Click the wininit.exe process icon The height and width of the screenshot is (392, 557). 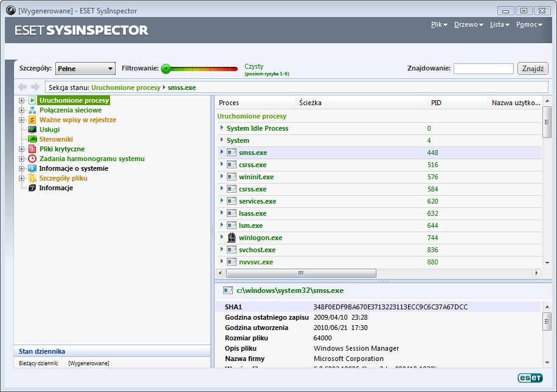232,177
